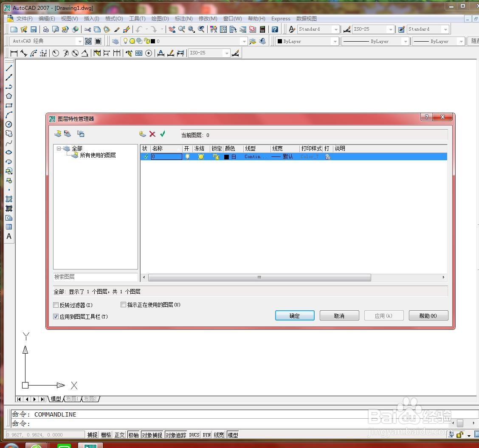Click the Linear Dimension tool icon
This screenshot has width=479, height=448.
[x=14, y=53]
